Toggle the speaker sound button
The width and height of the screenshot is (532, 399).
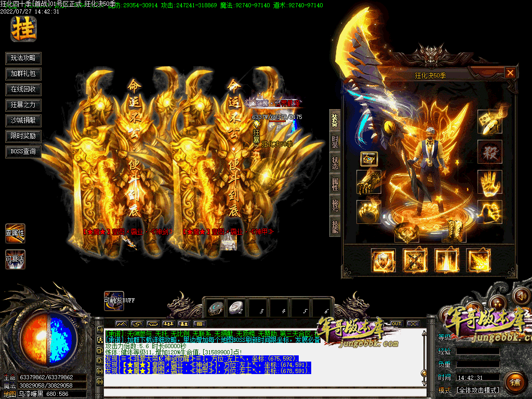pos(521,296)
